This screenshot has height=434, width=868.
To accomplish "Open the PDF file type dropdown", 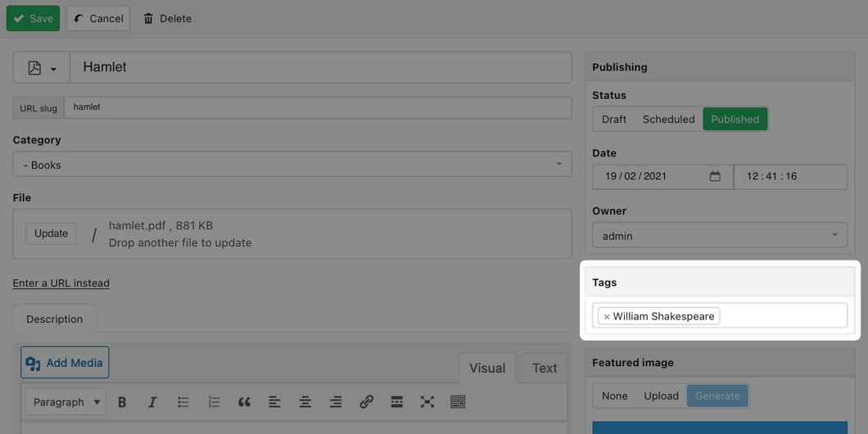I will click(42, 67).
